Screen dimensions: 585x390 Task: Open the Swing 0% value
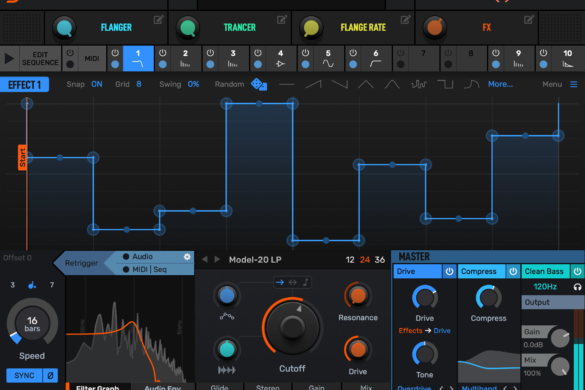point(193,84)
